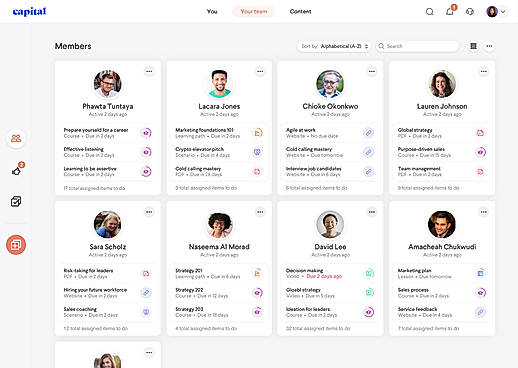This screenshot has width=518, height=368.
Task: Open Lauren Johnson's profile photo
Action: [442, 84]
